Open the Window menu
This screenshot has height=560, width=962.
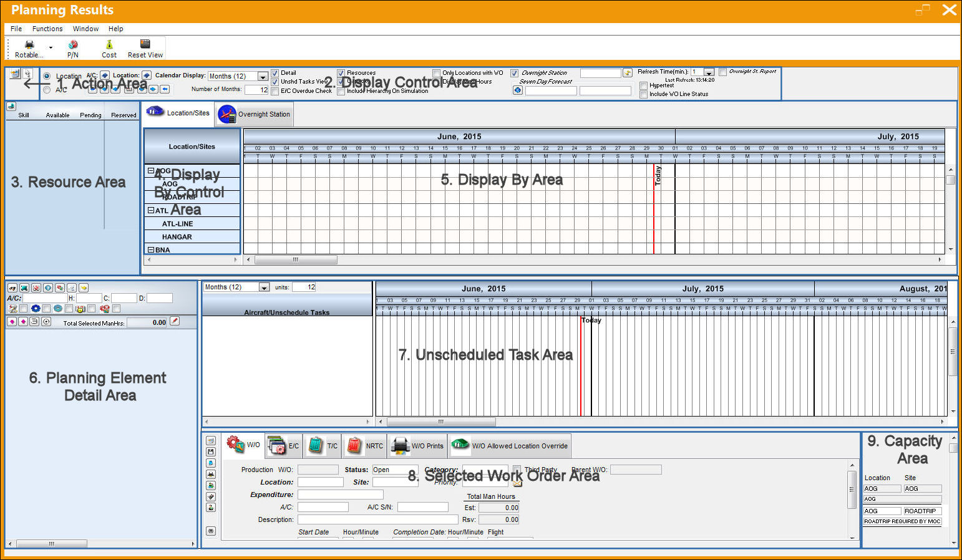pyautogui.click(x=85, y=29)
